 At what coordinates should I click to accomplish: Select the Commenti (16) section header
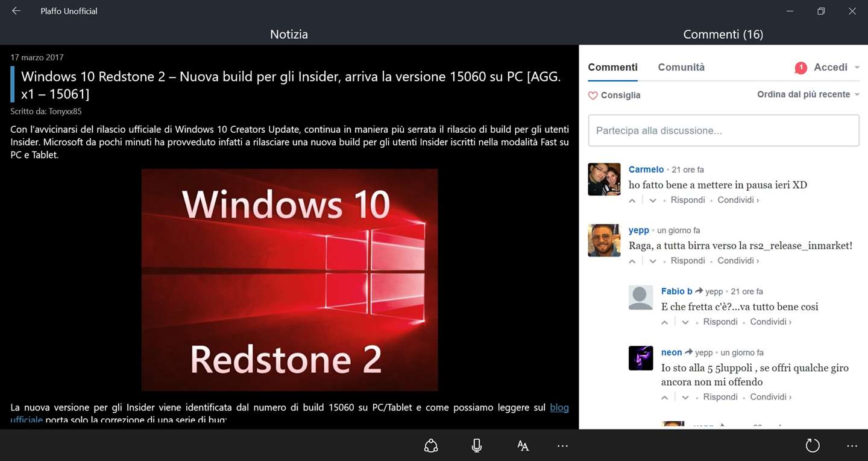coord(723,34)
